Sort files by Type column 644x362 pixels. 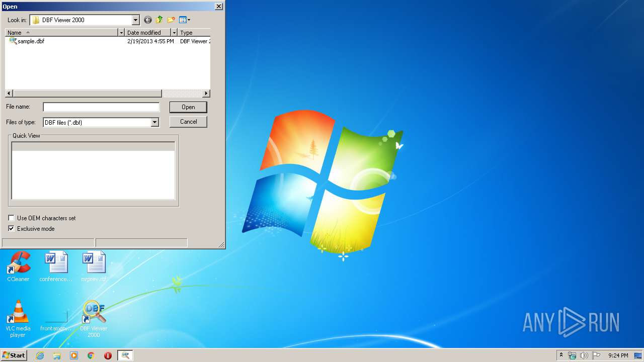194,33
